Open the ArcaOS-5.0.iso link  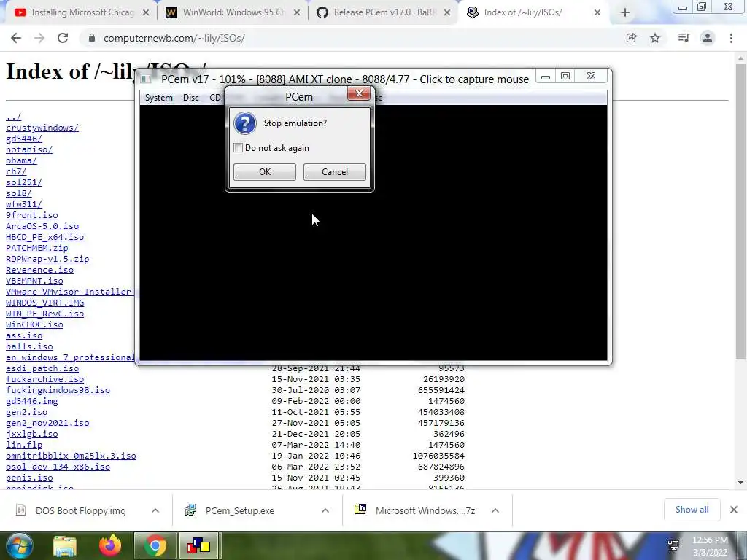pyautogui.click(x=42, y=226)
